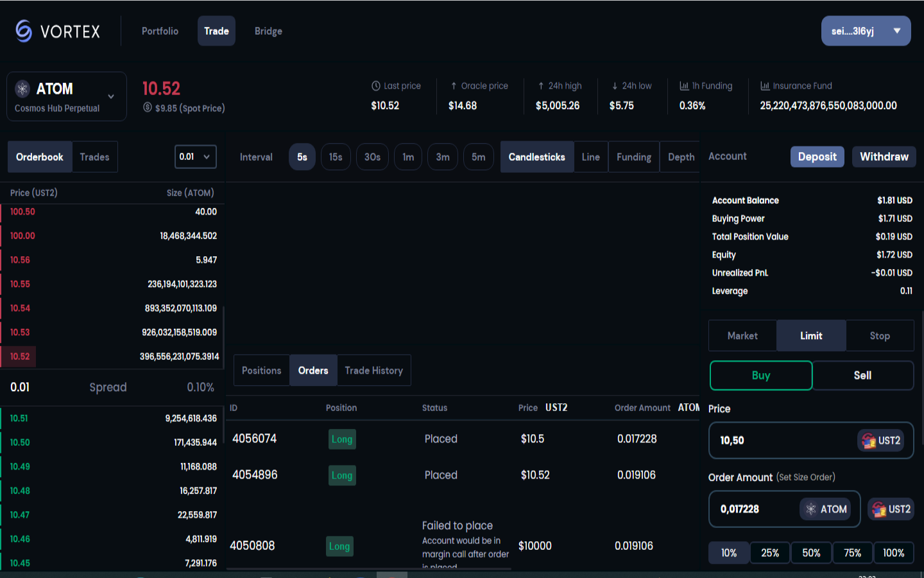
Task: Select the Limit order type
Action: point(811,336)
